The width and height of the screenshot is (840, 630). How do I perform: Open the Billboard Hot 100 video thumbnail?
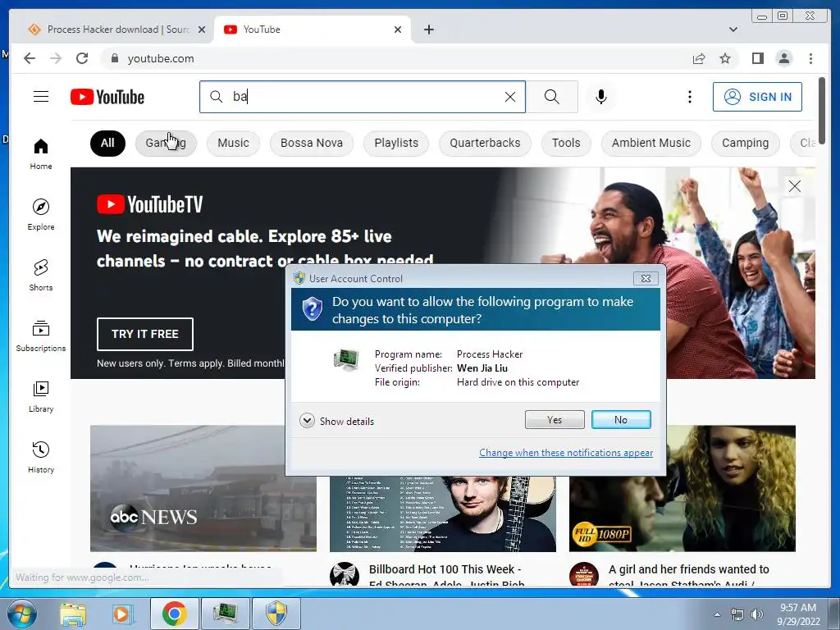442,514
